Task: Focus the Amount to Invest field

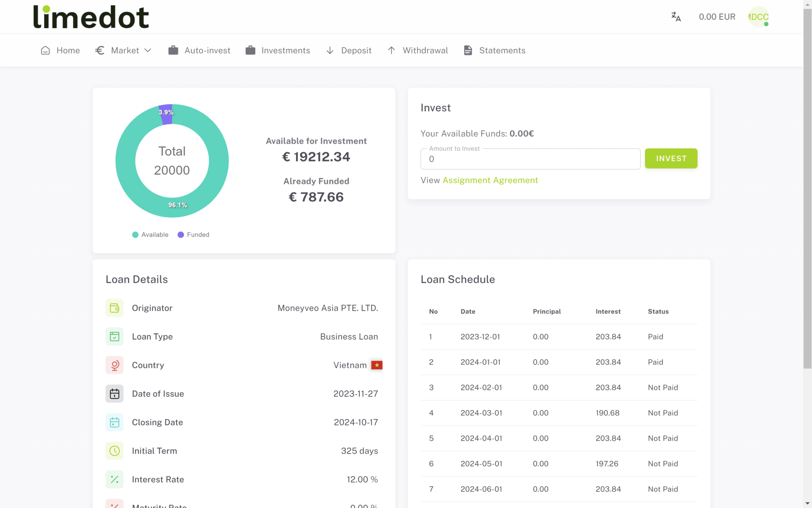Action: (x=530, y=159)
